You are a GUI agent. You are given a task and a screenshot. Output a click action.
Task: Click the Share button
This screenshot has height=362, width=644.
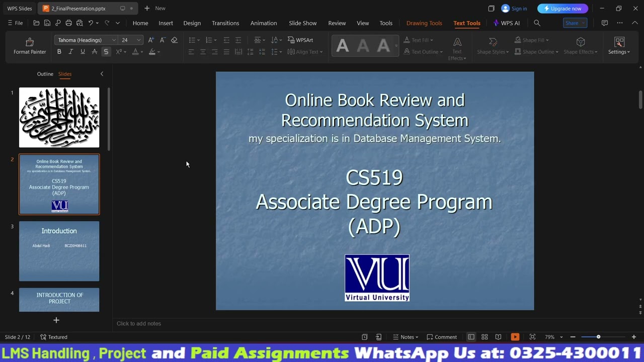click(x=575, y=23)
